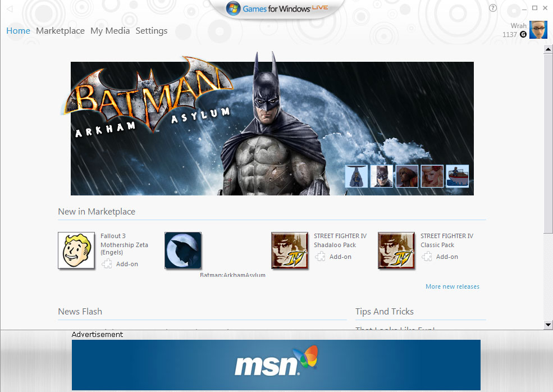Click the 'Advertisement' label
The height and width of the screenshot is (392, 553).
click(97, 335)
